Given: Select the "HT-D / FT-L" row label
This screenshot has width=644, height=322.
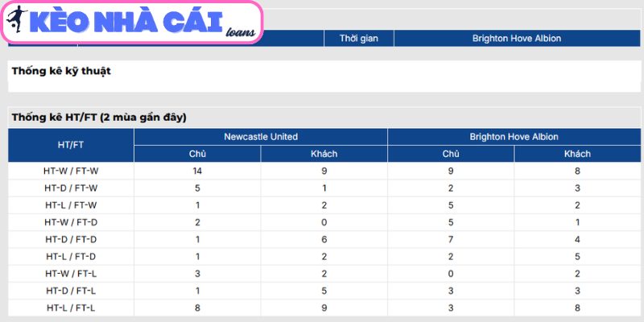Looking at the screenshot, I should coord(71,291).
